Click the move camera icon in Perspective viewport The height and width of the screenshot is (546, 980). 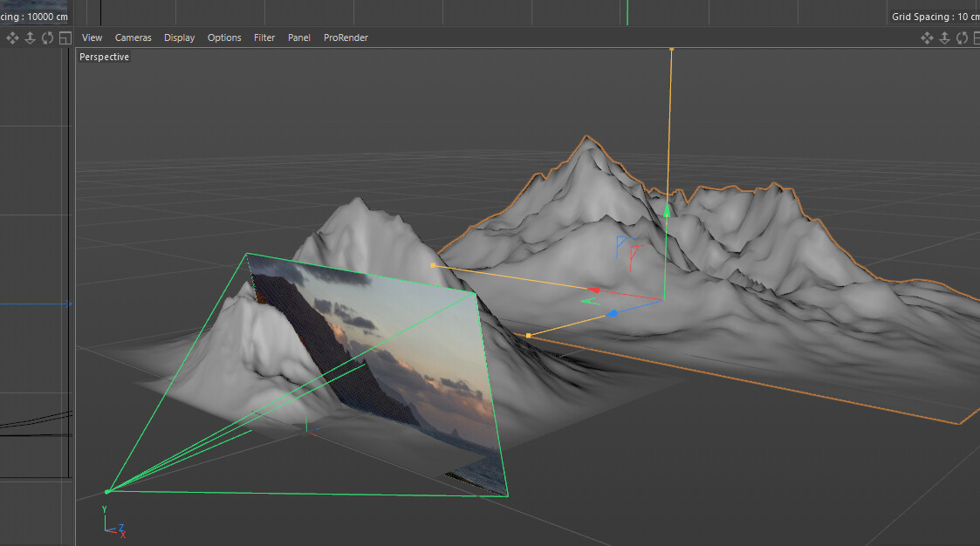click(x=927, y=38)
